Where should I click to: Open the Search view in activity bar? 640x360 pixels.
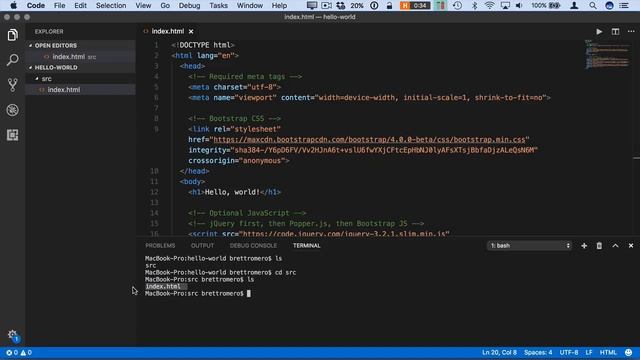click(x=12, y=60)
